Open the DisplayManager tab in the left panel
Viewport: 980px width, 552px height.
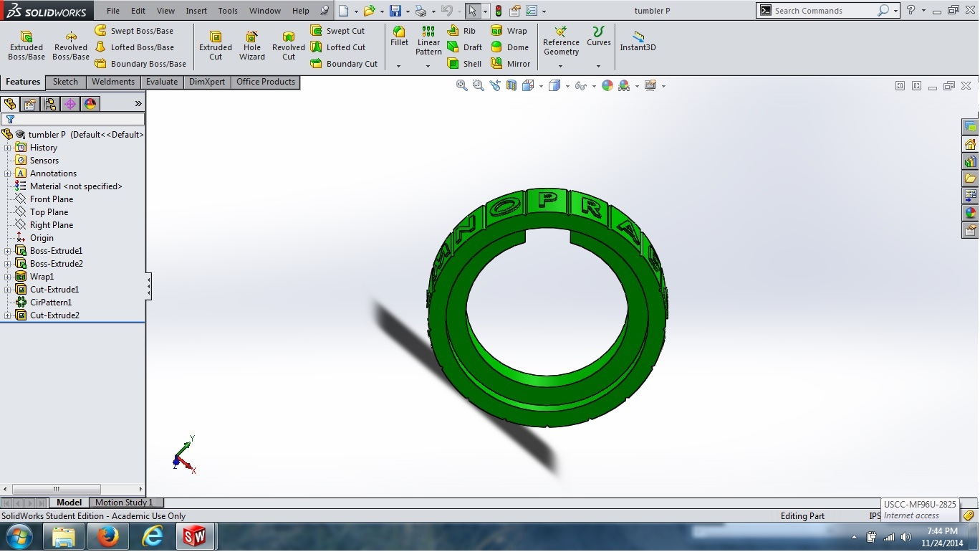90,104
